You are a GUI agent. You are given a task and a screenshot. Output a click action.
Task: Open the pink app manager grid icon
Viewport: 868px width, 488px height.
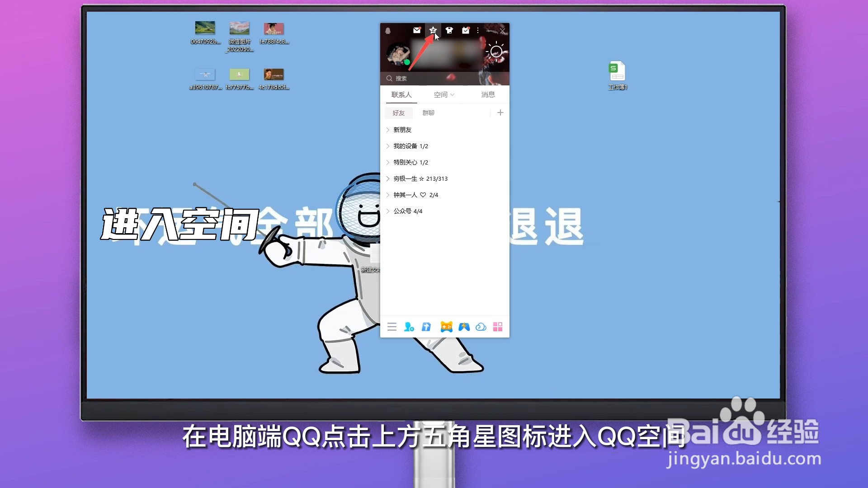point(498,327)
